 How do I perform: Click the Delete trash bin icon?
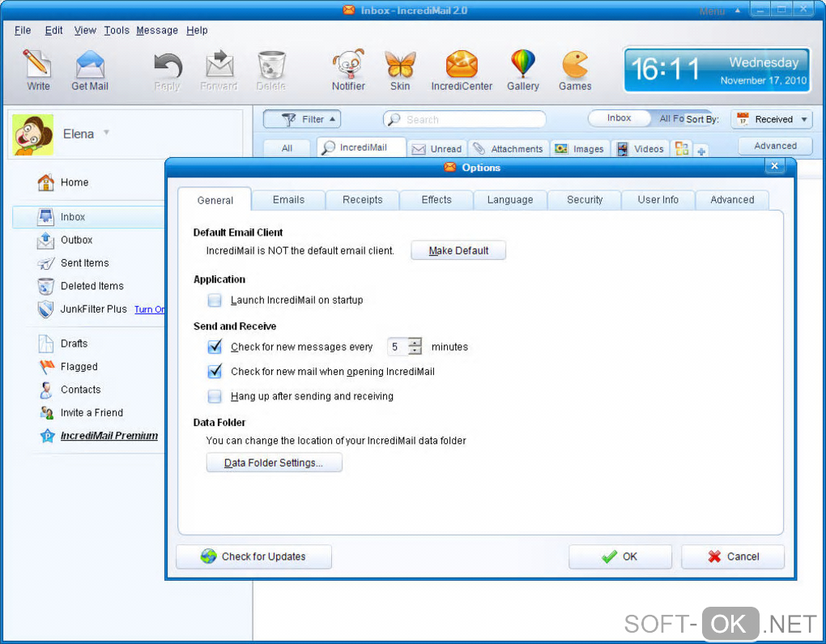[x=271, y=65]
